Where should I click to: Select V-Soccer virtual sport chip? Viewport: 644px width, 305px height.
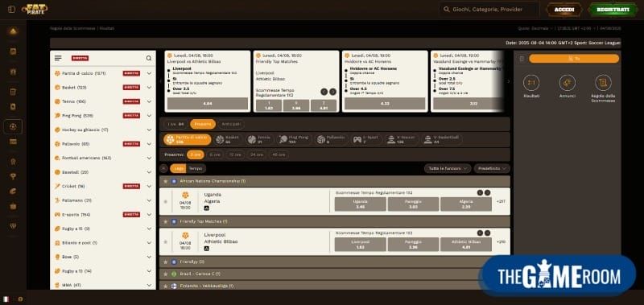click(x=402, y=139)
